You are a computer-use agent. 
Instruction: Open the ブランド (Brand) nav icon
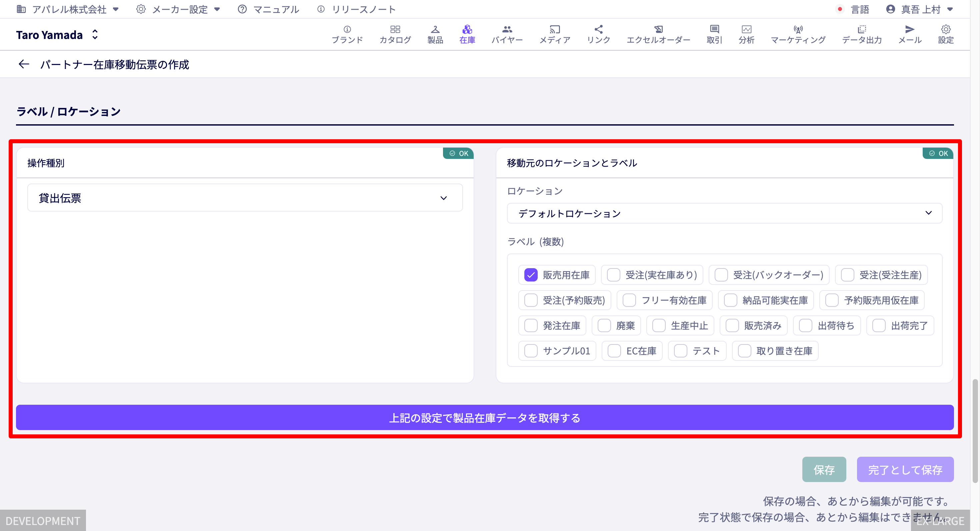347,34
